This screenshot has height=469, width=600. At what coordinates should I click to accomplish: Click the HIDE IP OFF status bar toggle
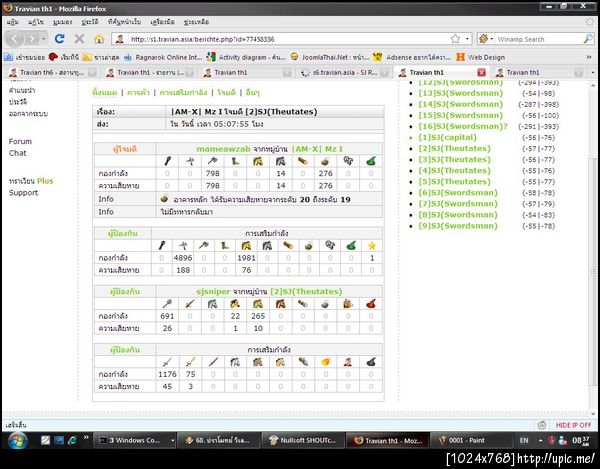point(573,425)
